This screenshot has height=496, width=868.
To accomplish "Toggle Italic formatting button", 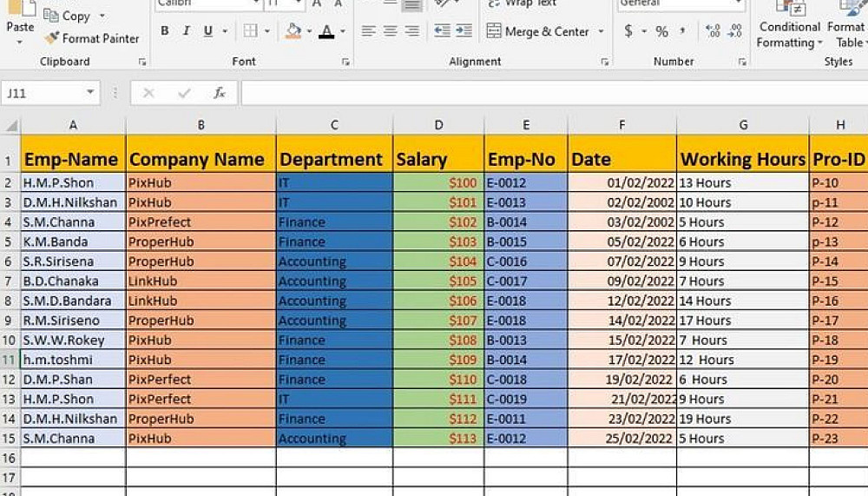I will (186, 31).
